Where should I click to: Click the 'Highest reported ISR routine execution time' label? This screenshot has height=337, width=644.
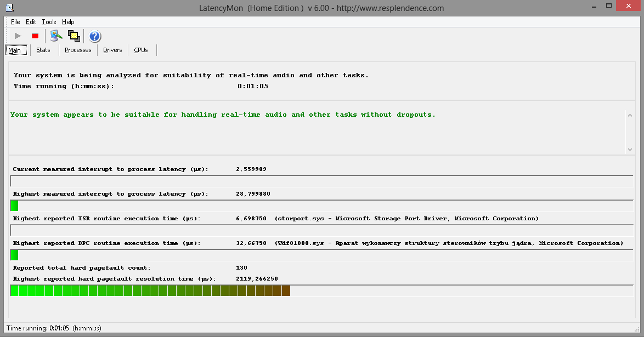coord(107,219)
